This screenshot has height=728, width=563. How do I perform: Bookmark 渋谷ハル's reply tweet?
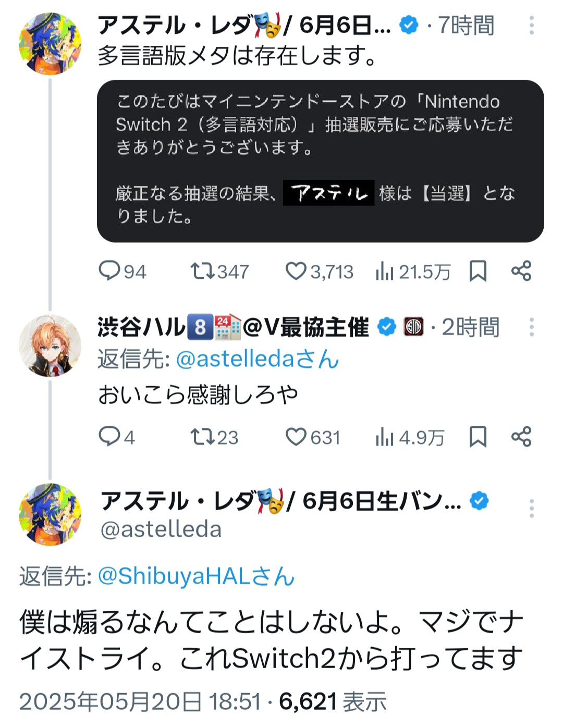pyautogui.click(x=478, y=437)
